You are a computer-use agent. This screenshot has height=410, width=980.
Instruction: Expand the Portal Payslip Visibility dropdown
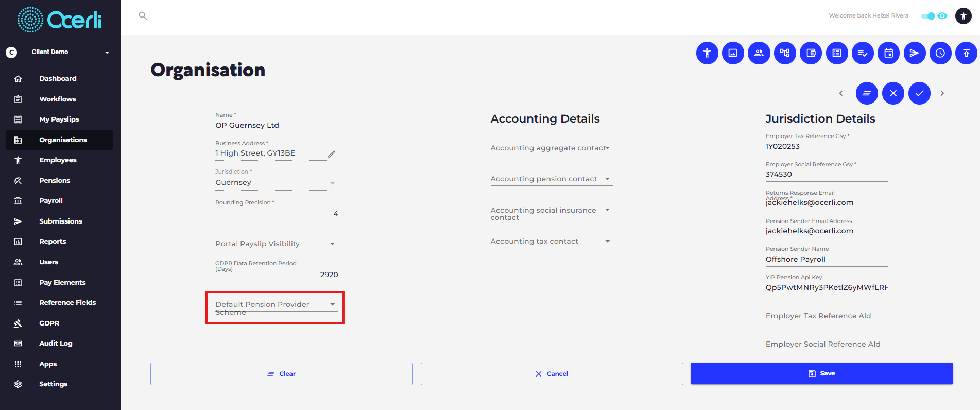click(x=277, y=244)
